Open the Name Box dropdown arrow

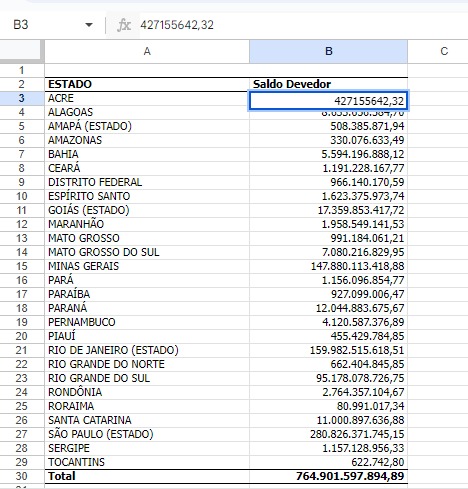pos(89,25)
